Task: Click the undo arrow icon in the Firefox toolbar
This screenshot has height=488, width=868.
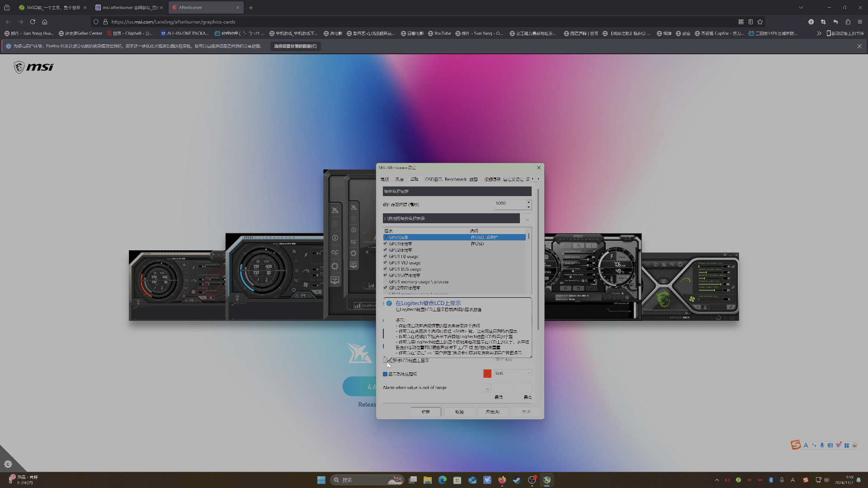Action: [835, 22]
